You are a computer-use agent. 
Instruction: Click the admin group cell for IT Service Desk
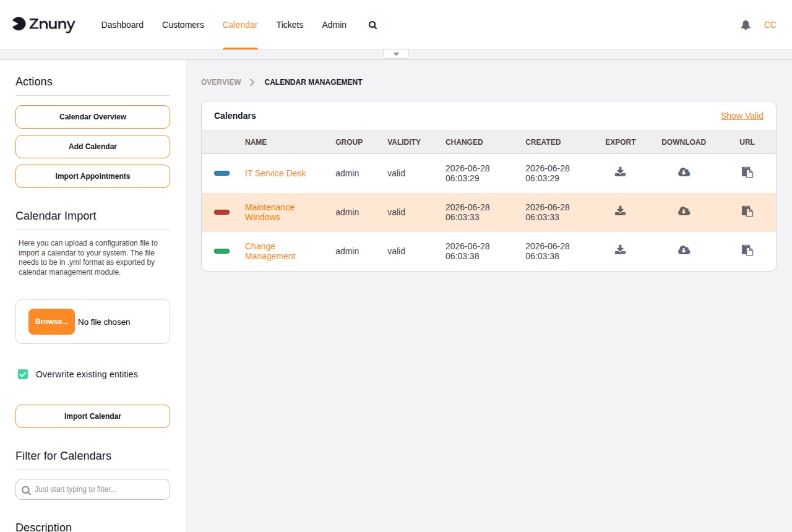347,173
